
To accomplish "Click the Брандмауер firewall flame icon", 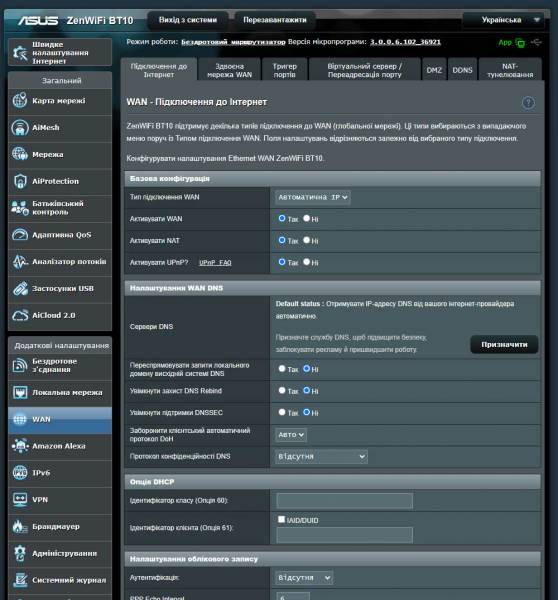I will [x=20, y=527].
